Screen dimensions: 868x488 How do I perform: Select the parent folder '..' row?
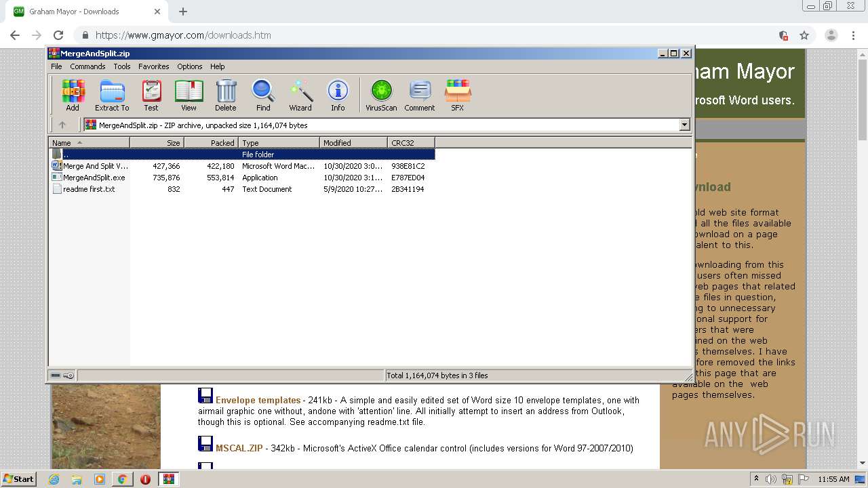point(242,155)
